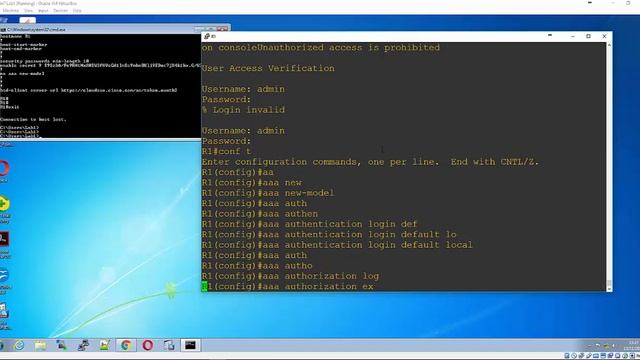
Task: Click VirtualBox USB status icon
Action: (589, 356)
